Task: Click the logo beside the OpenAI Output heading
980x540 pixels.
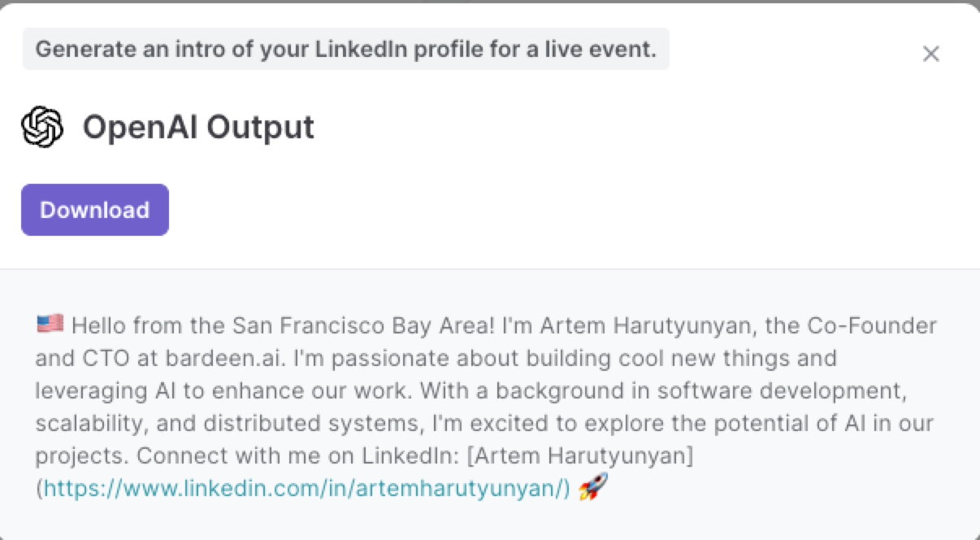Action: click(x=42, y=126)
